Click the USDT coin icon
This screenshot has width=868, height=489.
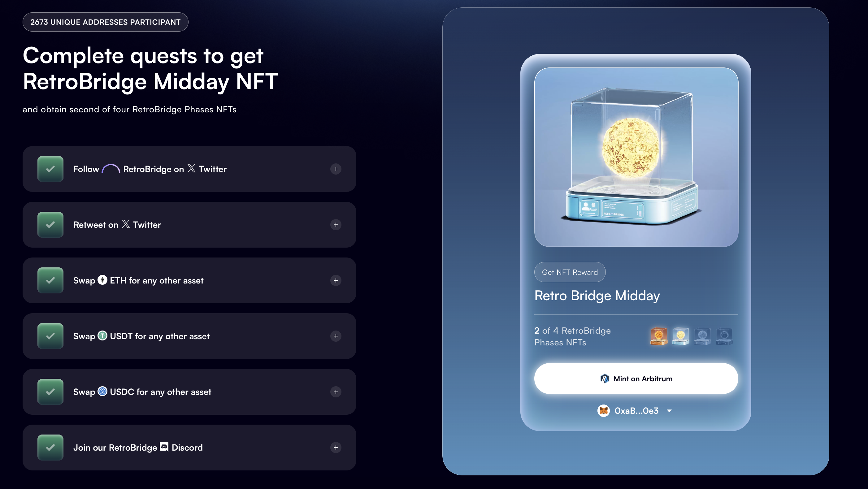[x=102, y=335]
